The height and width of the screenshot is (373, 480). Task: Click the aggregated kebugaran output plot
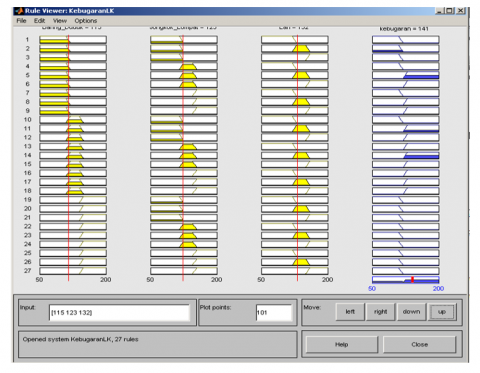(x=406, y=280)
